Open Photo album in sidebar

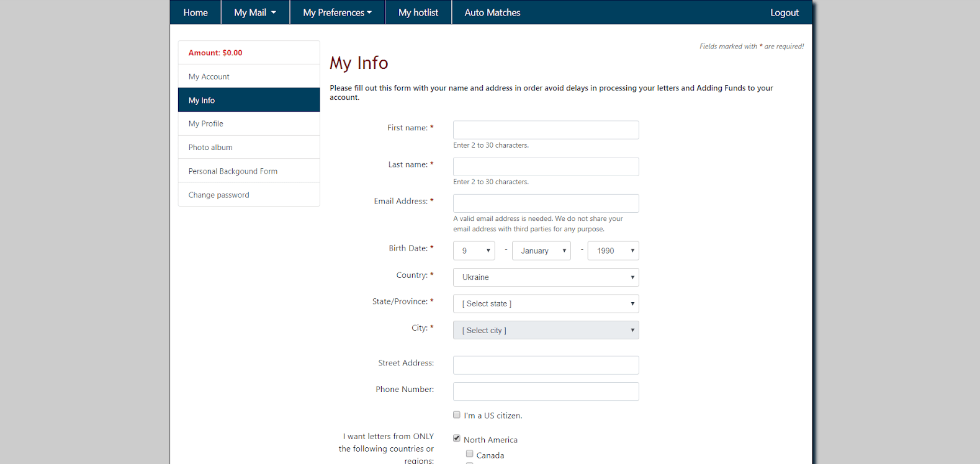point(249,147)
